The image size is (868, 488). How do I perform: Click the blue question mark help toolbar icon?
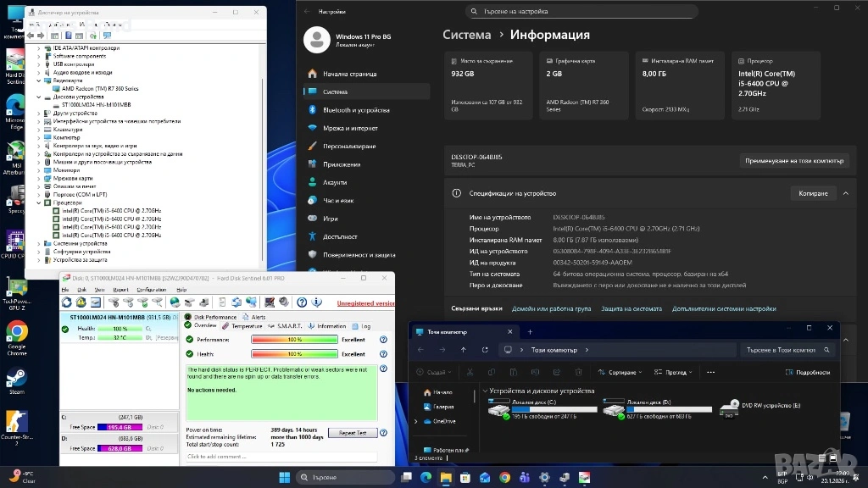pyautogui.click(x=301, y=302)
